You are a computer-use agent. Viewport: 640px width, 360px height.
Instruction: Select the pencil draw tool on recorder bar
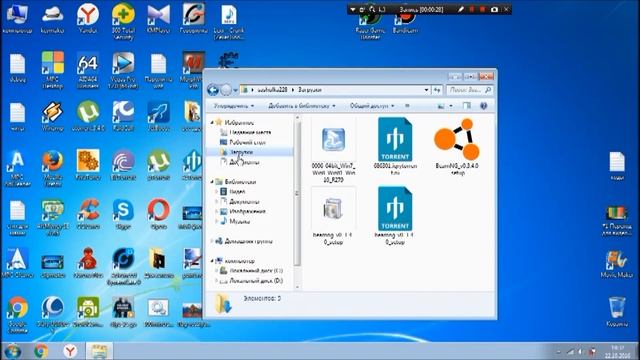(460, 9)
